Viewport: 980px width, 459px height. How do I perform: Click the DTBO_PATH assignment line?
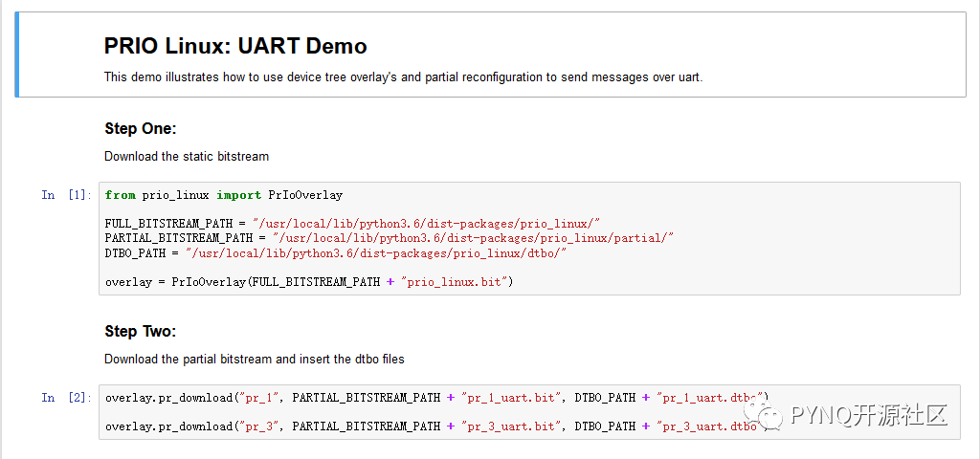pos(336,252)
